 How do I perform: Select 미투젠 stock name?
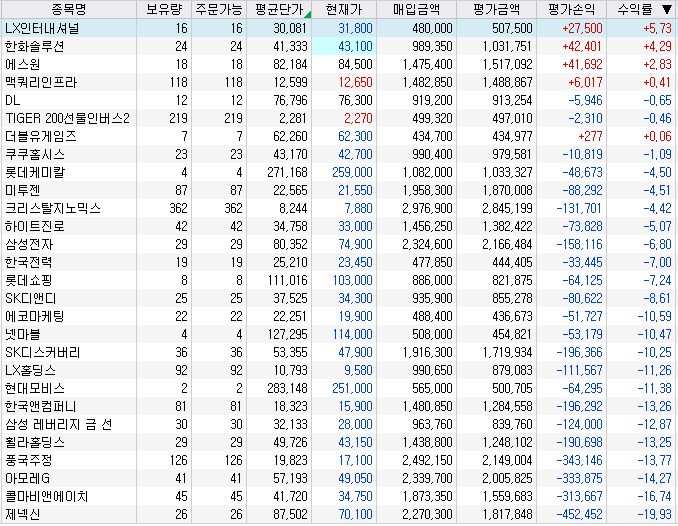[x=22, y=191]
